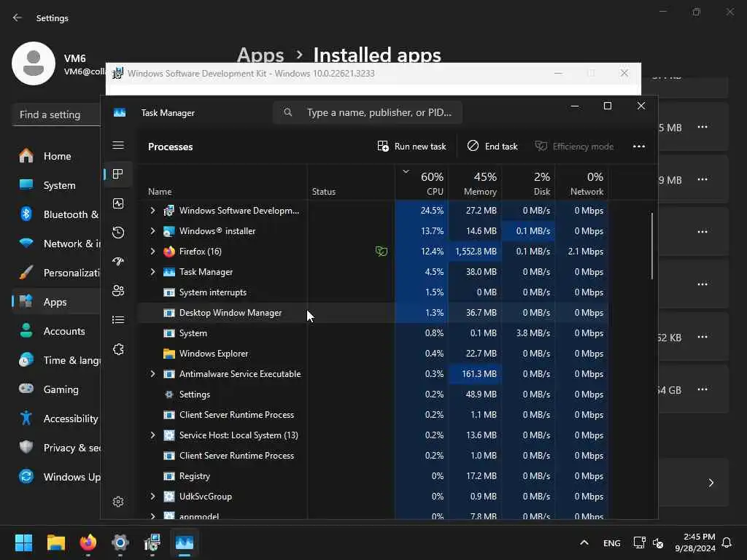Open options for the 5 MB app row
Image resolution: width=747 pixels, height=560 pixels.
click(x=703, y=127)
